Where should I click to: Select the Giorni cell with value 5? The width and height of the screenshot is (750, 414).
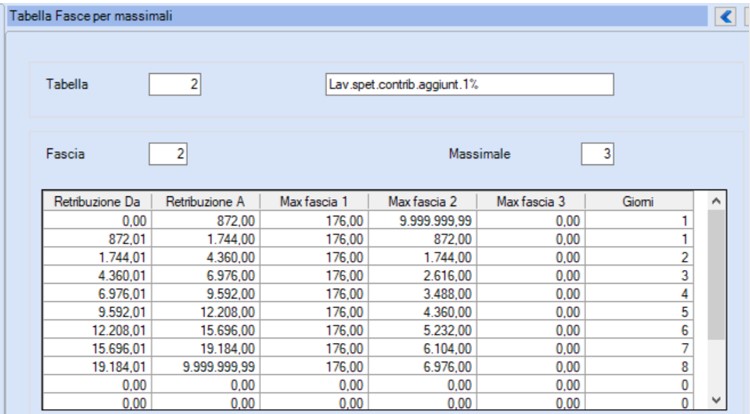tap(639, 311)
